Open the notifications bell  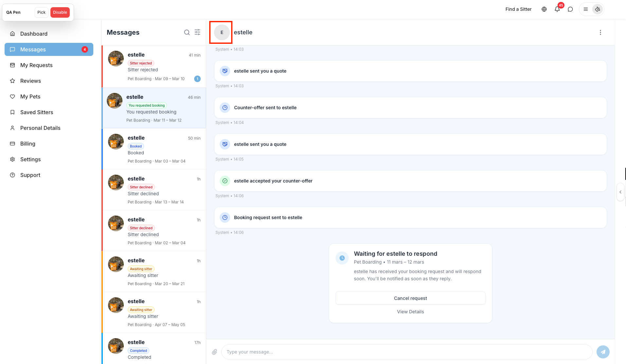557,9
